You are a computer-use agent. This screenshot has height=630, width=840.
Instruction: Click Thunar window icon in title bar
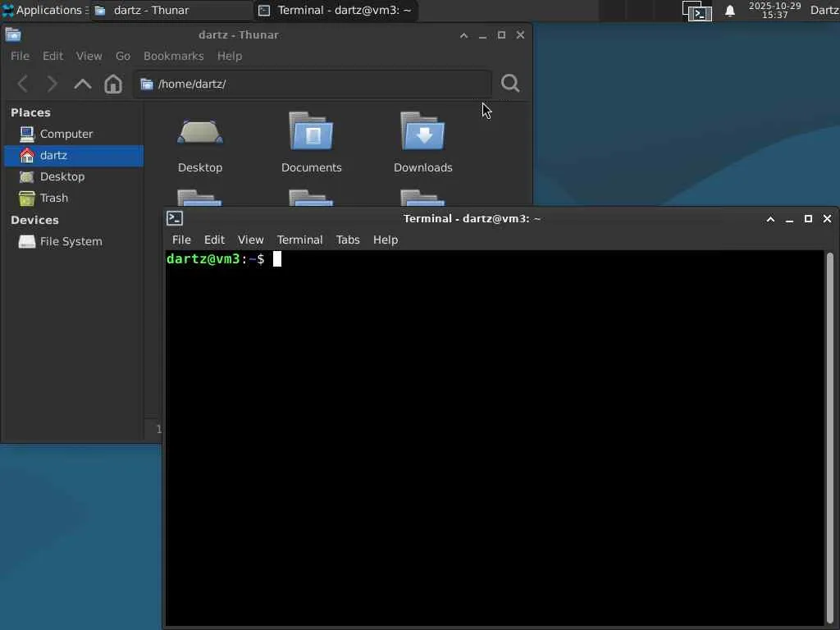tap(13, 34)
